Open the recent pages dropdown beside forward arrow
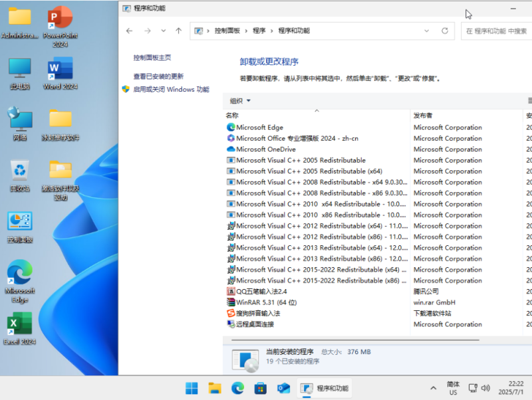Image resolution: width=532 pixels, height=400 pixels. (x=163, y=31)
